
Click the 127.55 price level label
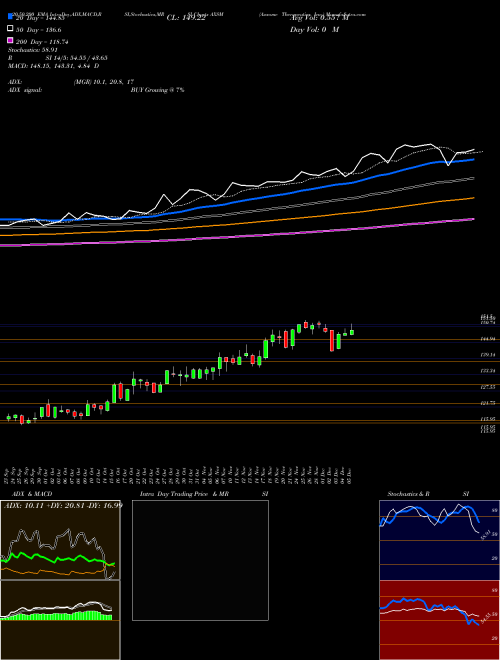(488, 387)
